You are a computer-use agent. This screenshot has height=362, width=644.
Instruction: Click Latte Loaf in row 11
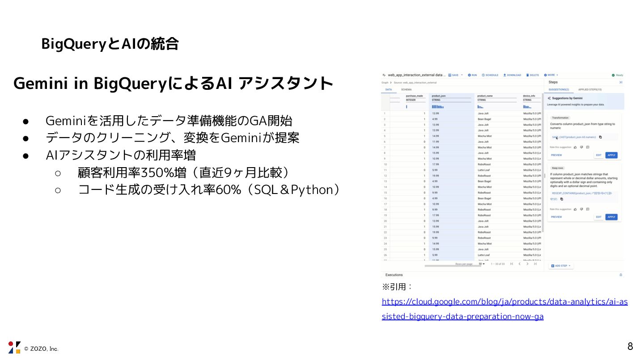tap(483, 170)
